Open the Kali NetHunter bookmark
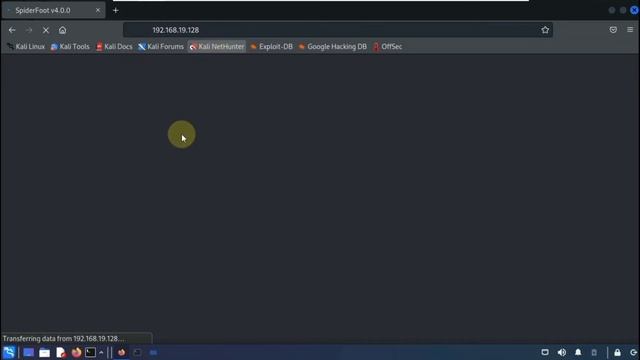 point(217,47)
